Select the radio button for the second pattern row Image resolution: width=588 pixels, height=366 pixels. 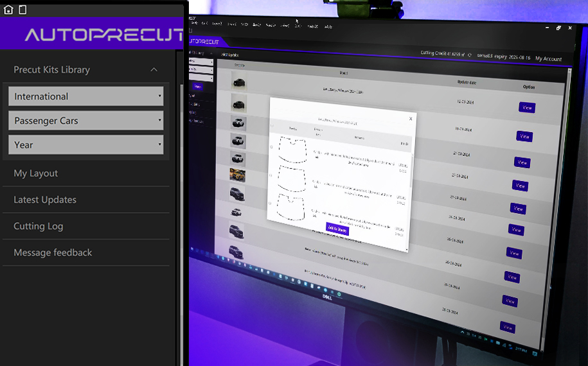(x=271, y=175)
